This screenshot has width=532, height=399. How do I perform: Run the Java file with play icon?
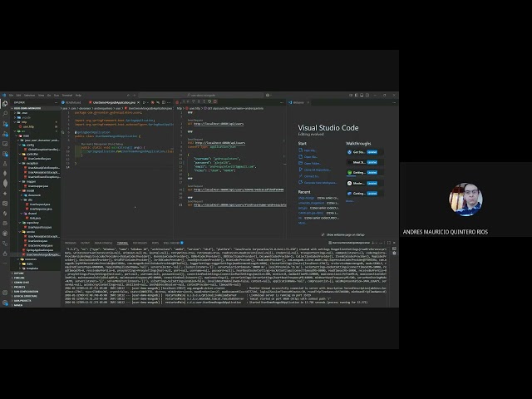(x=144, y=102)
